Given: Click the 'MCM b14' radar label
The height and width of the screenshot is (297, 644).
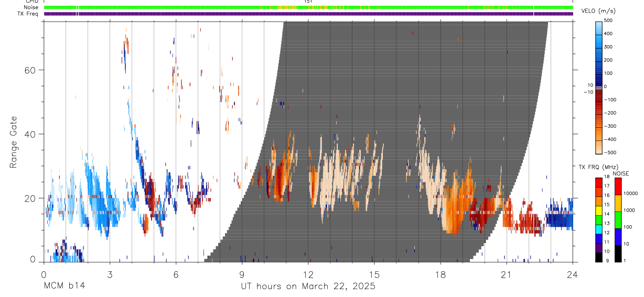Looking at the screenshot, I should click(x=64, y=286).
